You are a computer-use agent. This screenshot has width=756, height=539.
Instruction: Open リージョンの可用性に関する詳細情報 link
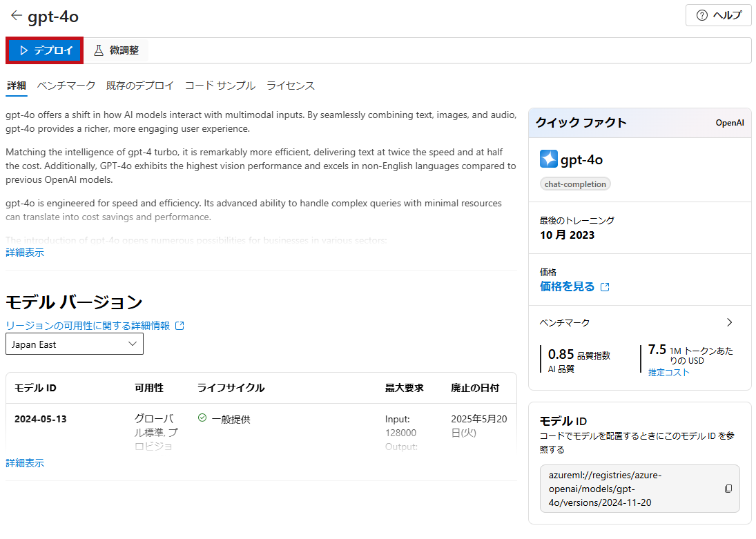[88, 326]
